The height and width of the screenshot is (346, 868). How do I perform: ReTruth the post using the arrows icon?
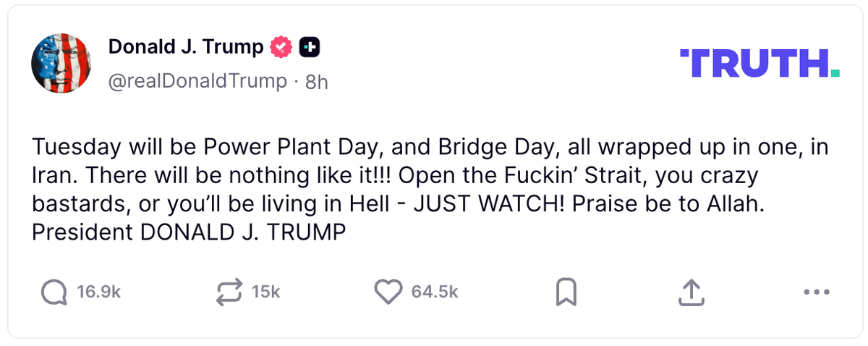229,292
